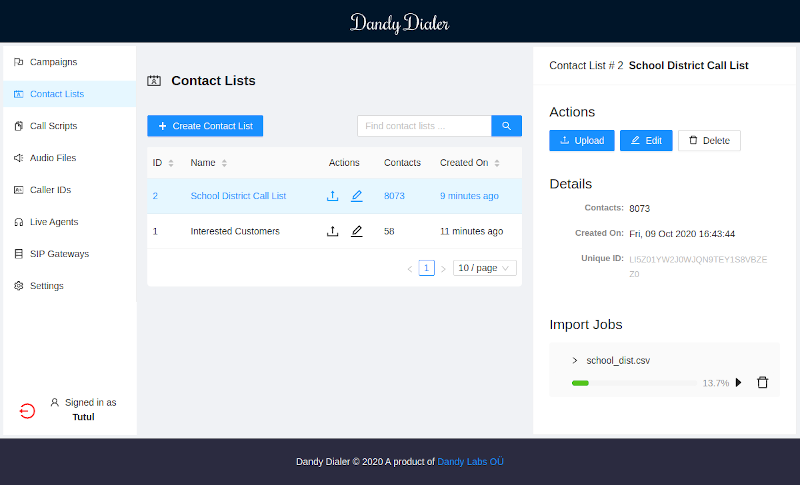Click into the Find contact lists search field
Screen dimensions: 800x485
(424, 126)
